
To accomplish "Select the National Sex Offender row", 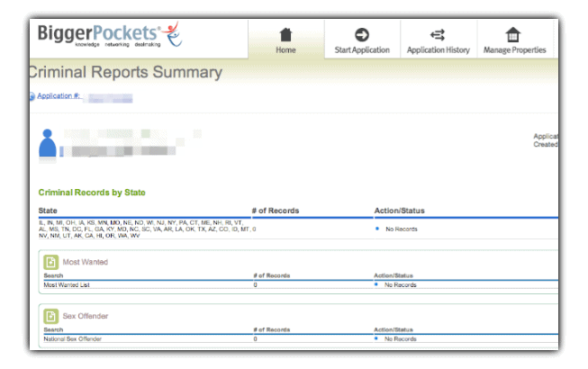I will (74, 339).
